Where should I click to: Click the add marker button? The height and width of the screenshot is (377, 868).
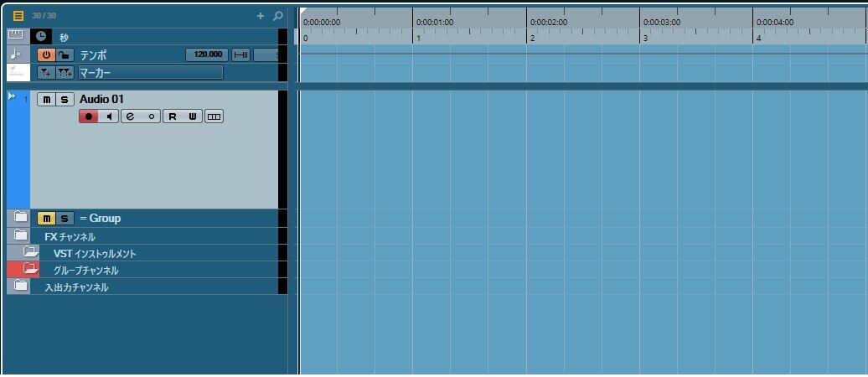pyautogui.click(x=47, y=73)
